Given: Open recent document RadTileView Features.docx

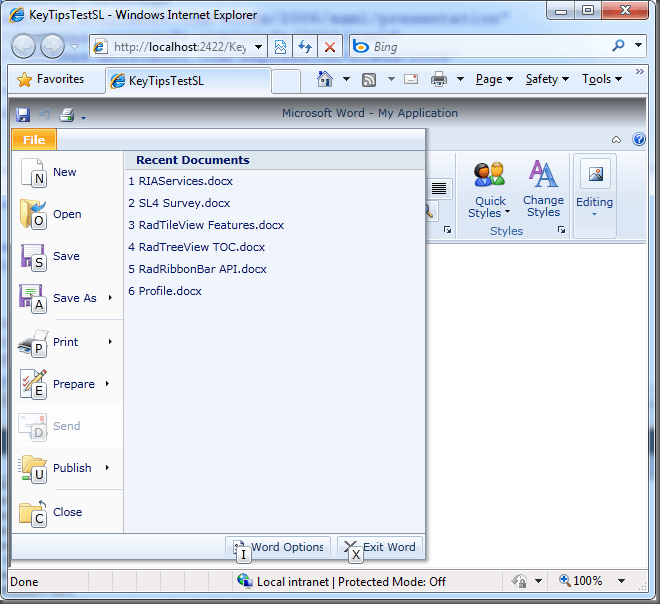Looking at the screenshot, I should (x=206, y=225).
